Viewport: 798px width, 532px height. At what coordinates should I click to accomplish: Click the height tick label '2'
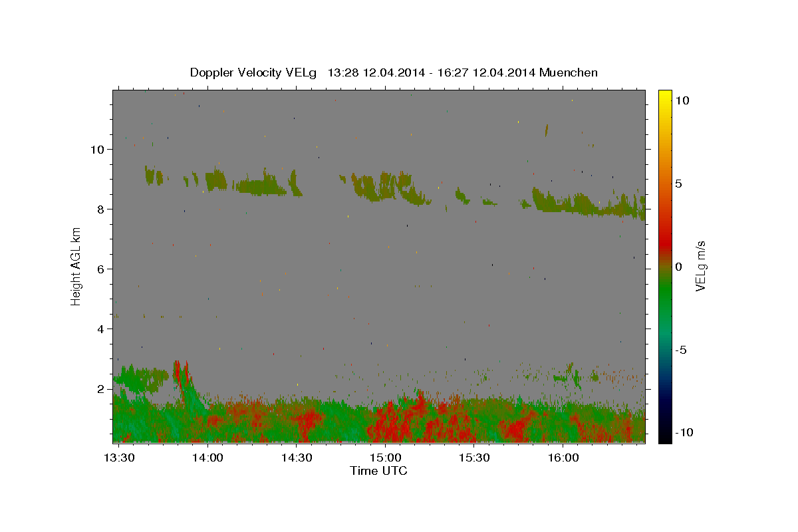pyautogui.click(x=101, y=388)
